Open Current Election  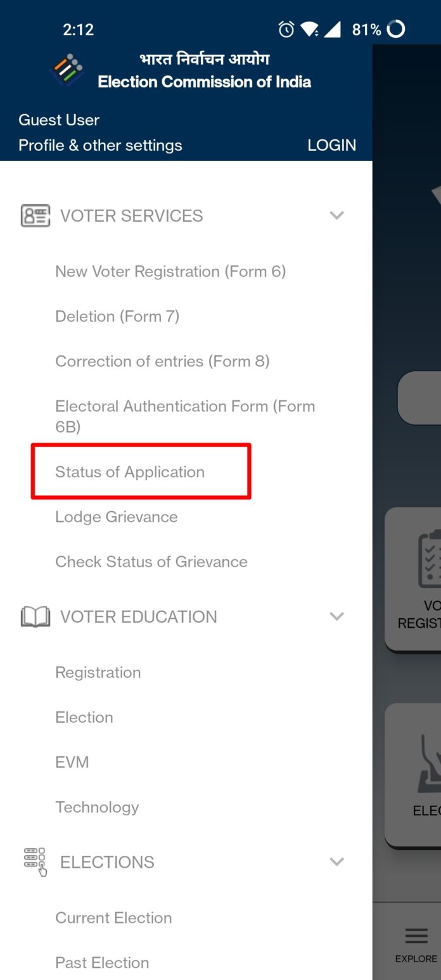pos(113,917)
